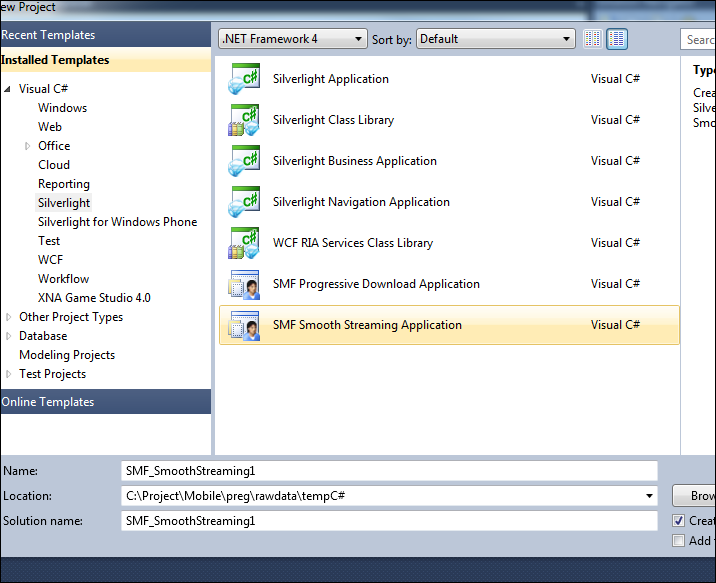Click the SMF Progressive Download Application icon

(244, 284)
